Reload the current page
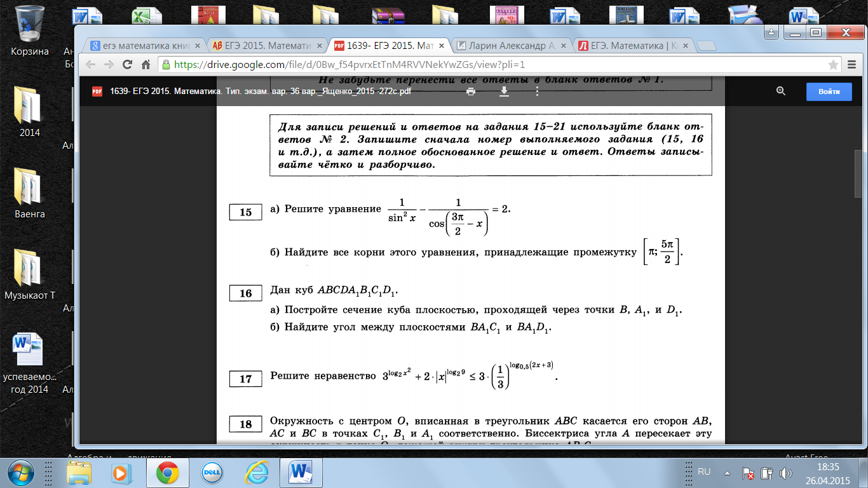Screen dimensions: 868x488 (127, 64)
